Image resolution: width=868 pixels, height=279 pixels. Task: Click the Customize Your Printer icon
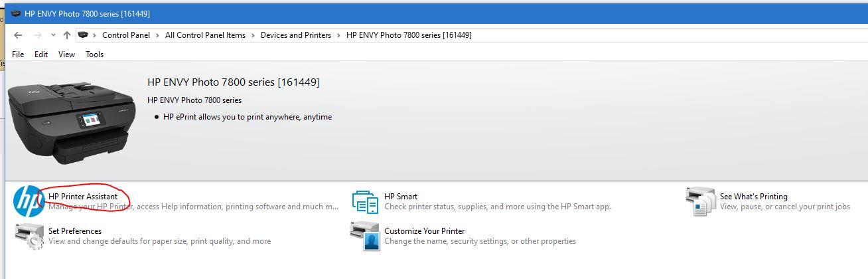pyautogui.click(x=364, y=236)
